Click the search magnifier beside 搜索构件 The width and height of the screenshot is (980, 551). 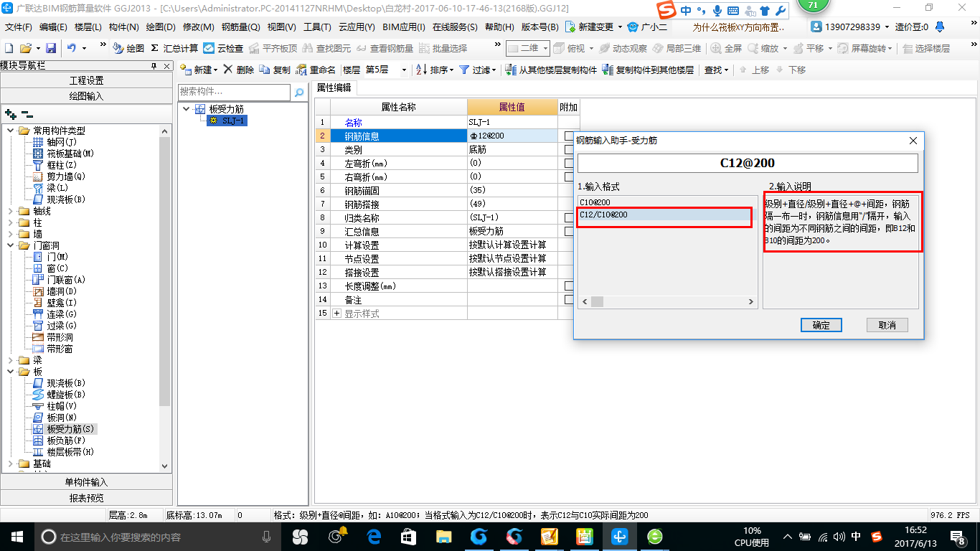(299, 93)
